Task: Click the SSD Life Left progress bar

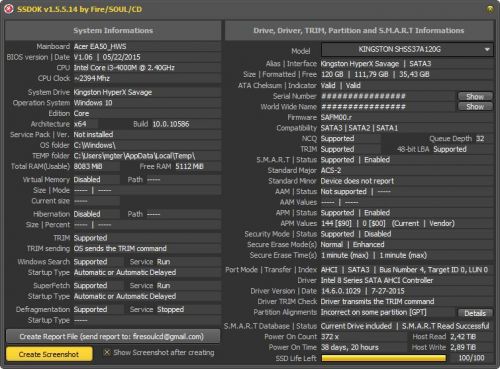Action: 384,358
